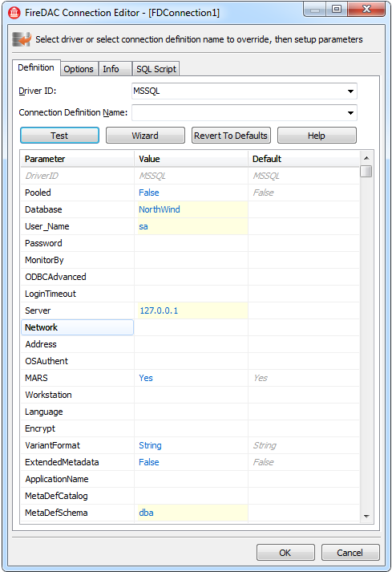Select the Password parameter
The width and height of the screenshot is (392, 572).
click(x=77, y=243)
